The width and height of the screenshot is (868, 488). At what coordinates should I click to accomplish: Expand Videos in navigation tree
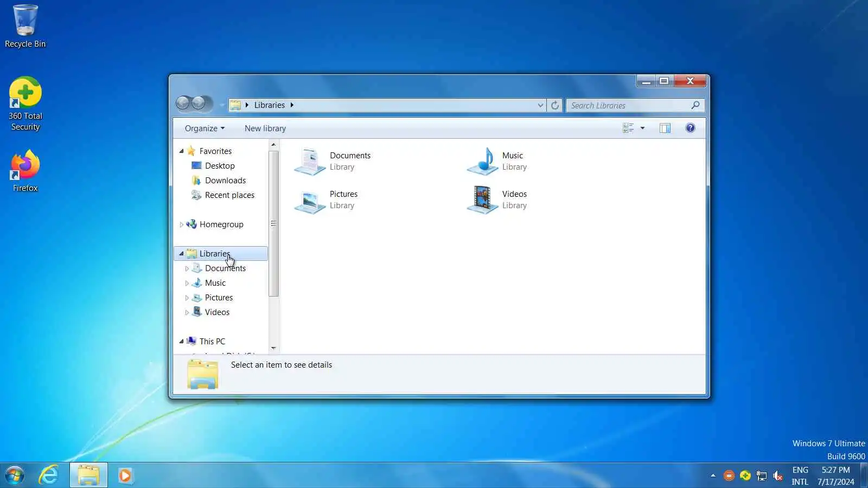click(187, 312)
